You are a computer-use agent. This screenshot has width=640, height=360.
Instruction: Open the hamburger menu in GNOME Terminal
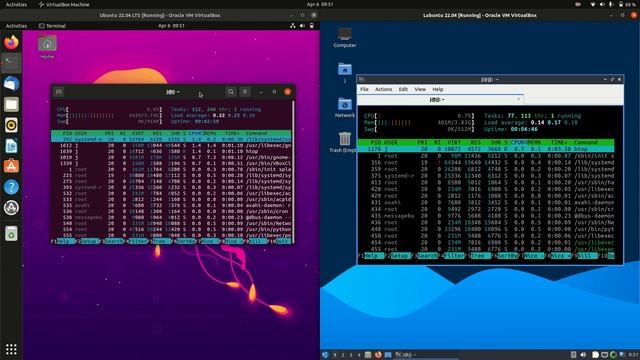(245, 92)
